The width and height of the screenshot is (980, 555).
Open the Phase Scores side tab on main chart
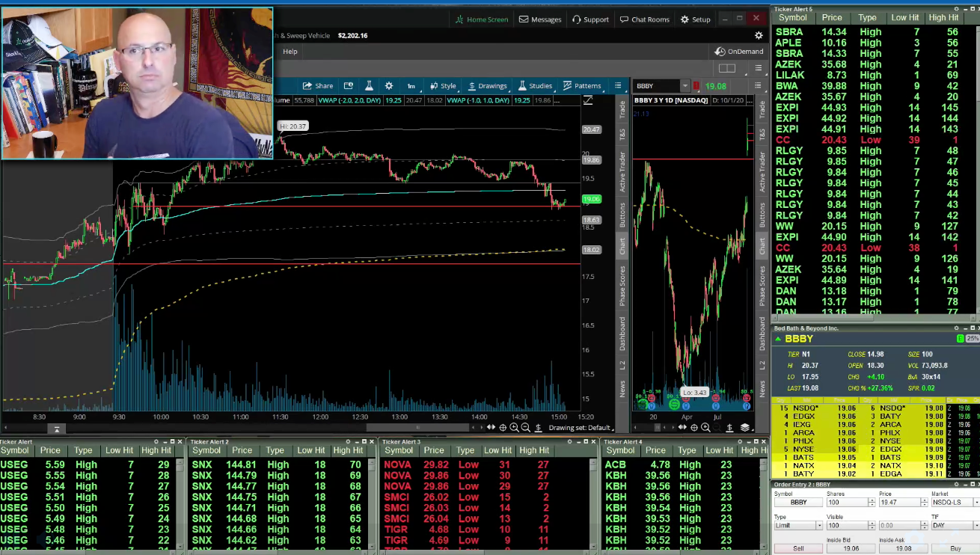[x=622, y=286]
